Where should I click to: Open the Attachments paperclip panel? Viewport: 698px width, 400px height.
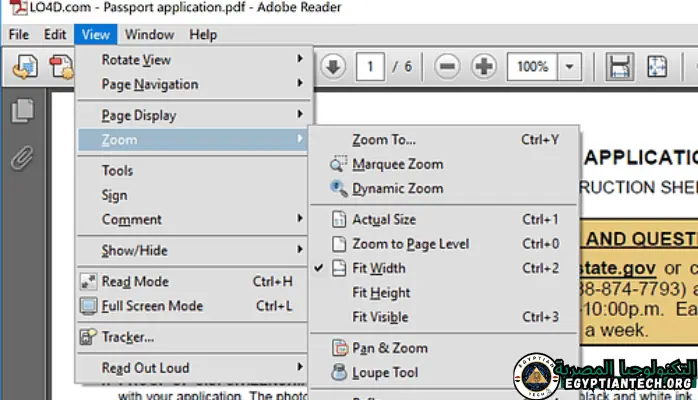click(x=22, y=158)
